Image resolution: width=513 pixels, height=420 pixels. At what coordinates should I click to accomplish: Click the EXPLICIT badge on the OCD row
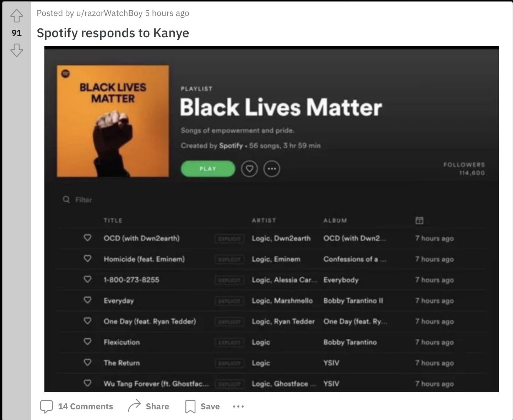point(229,239)
